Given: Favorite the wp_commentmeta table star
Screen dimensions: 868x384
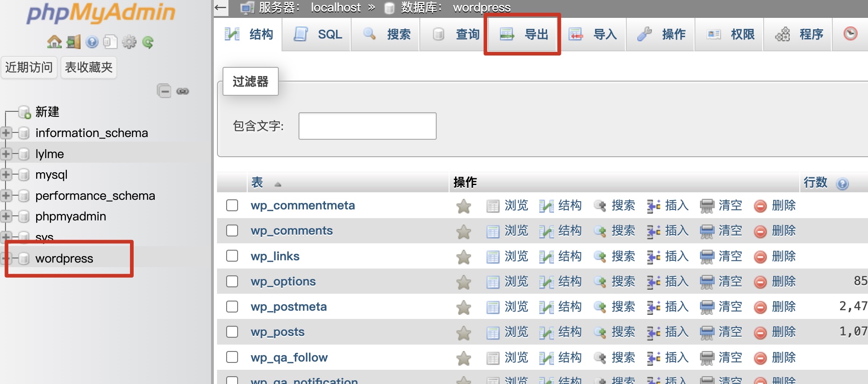Looking at the screenshot, I should coord(464,206).
